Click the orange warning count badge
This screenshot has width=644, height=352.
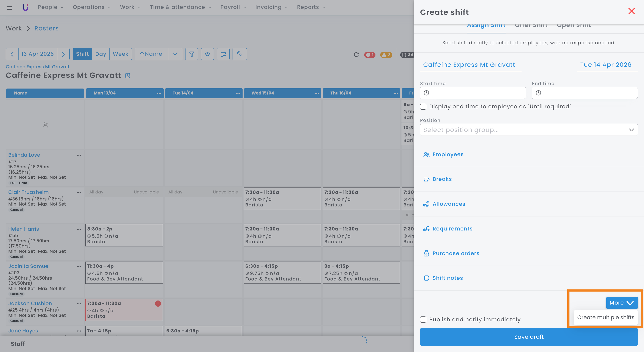(386, 55)
